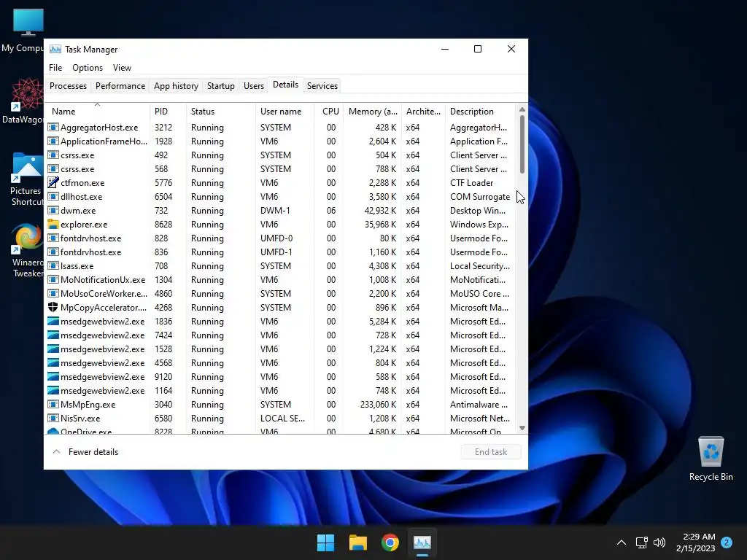The height and width of the screenshot is (560, 747).
Task: Sort by the PID column header
Action: click(168, 112)
